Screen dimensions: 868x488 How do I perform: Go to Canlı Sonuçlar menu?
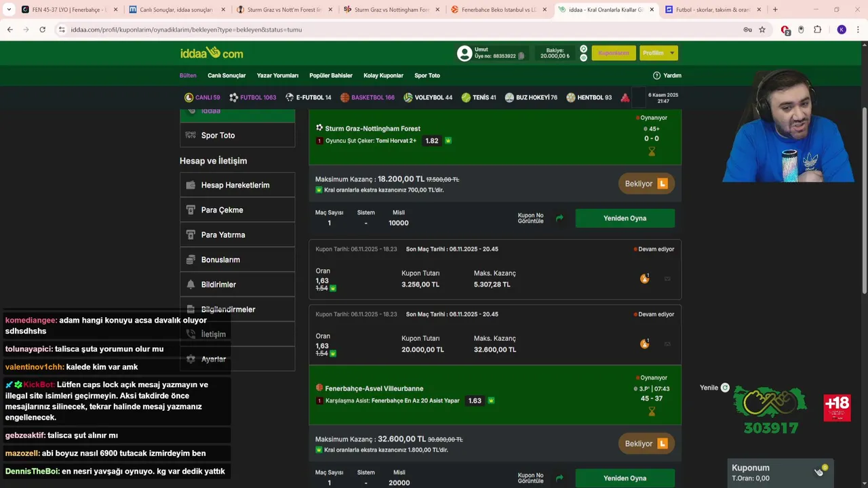tap(226, 75)
